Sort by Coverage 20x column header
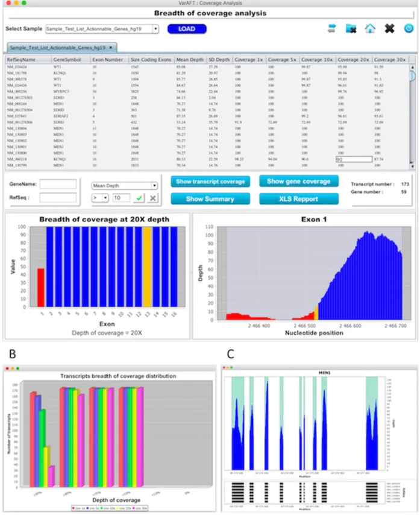Image resolution: width=420 pixels, height=515 pixels. coord(354,60)
